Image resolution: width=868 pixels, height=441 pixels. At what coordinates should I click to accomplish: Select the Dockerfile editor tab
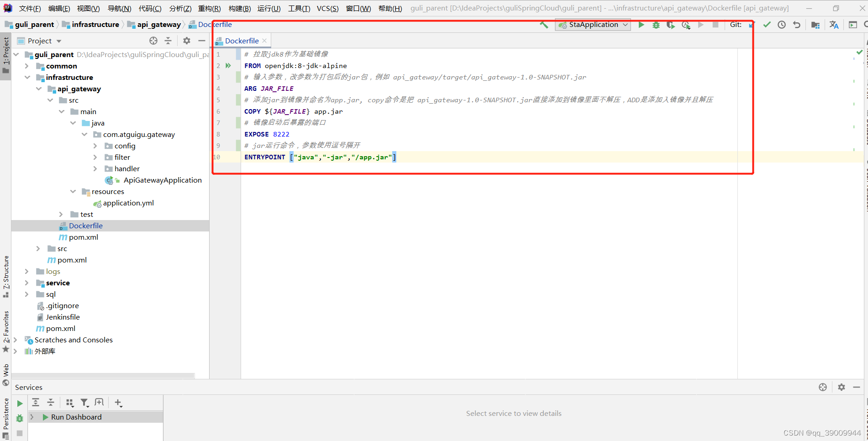pyautogui.click(x=242, y=41)
